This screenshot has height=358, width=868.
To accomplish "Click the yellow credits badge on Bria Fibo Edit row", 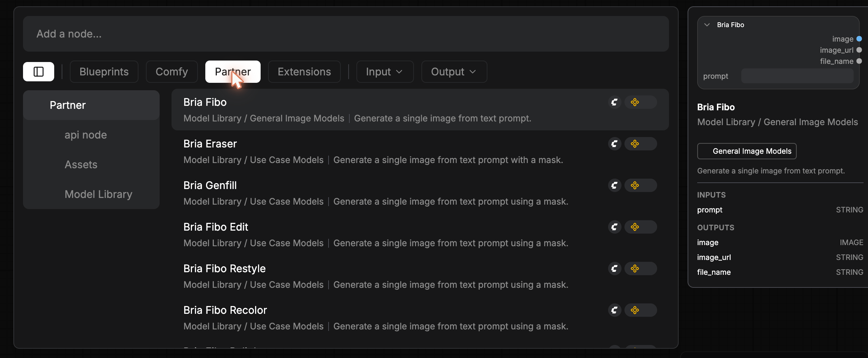I will [x=640, y=227].
